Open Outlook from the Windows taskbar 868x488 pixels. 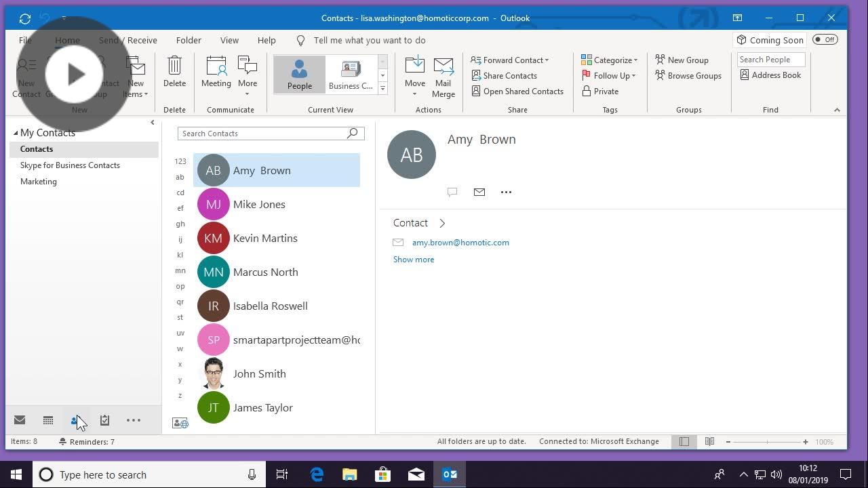[450, 474]
